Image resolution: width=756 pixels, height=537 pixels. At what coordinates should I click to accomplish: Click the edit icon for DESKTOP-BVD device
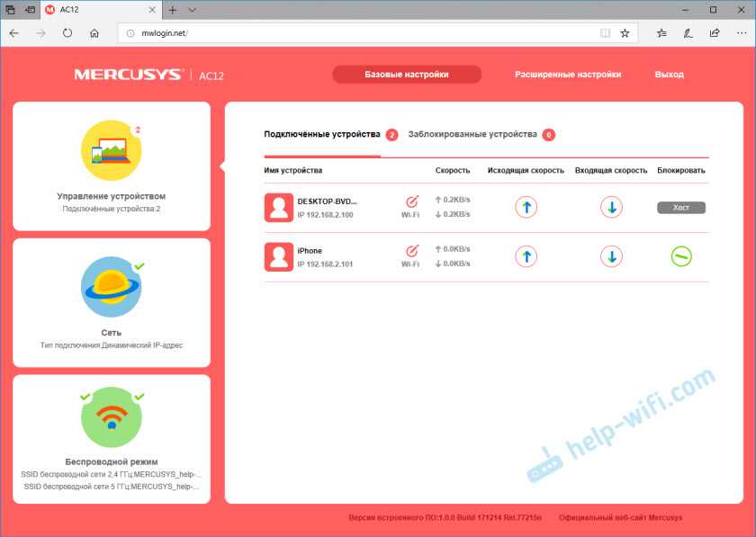(411, 201)
